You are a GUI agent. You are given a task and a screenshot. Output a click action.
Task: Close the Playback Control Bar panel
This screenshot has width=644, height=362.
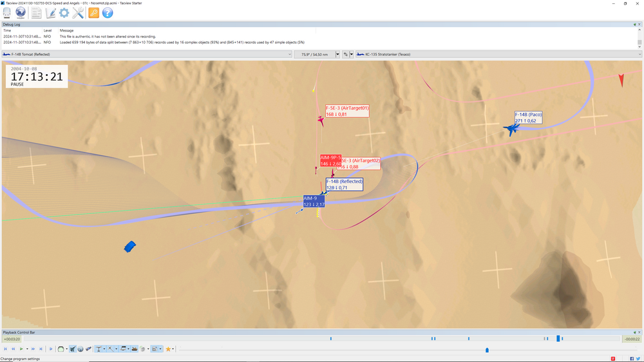click(x=639, y=332)
